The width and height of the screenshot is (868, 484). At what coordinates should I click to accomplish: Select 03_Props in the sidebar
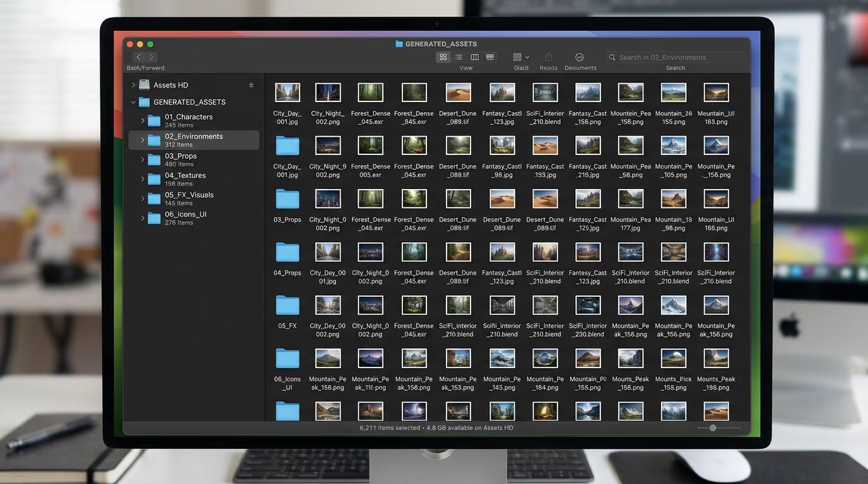180,156
